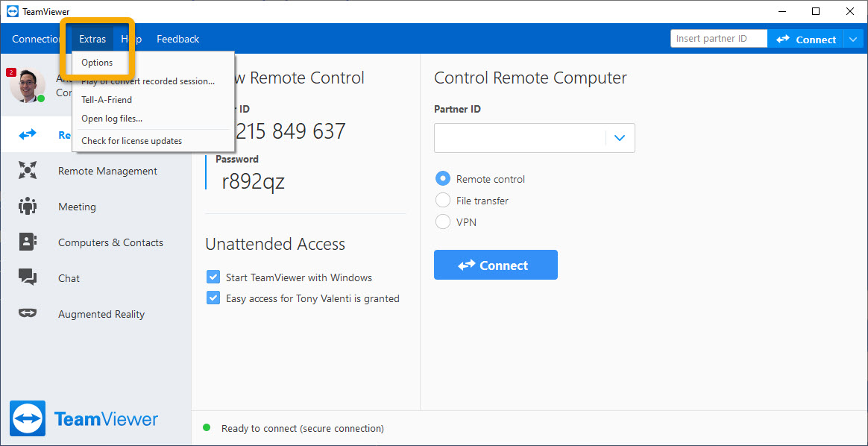Click the Meeting people icon
Image resolution: width=868 pixels, height=446 pixels.
[x=27, y=207]
